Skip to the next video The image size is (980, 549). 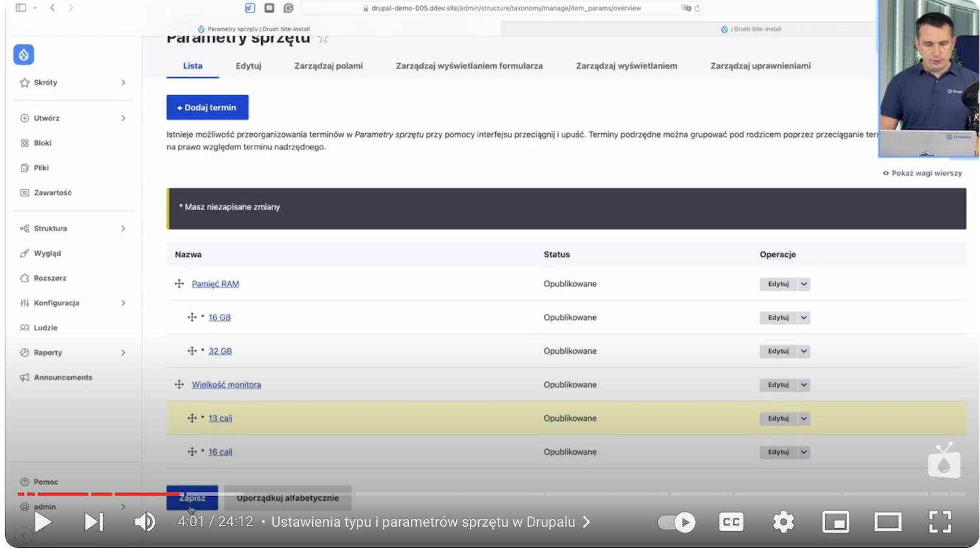tap(93, 522)
